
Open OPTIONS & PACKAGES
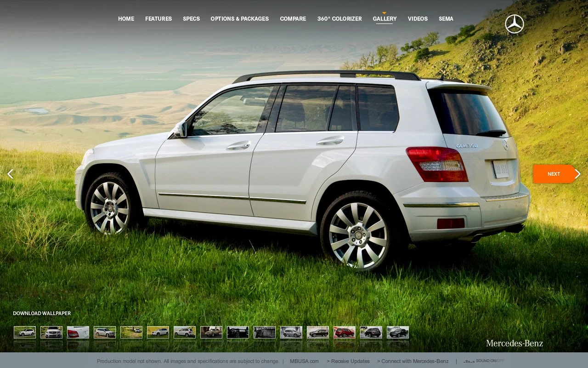click(239, 19)
